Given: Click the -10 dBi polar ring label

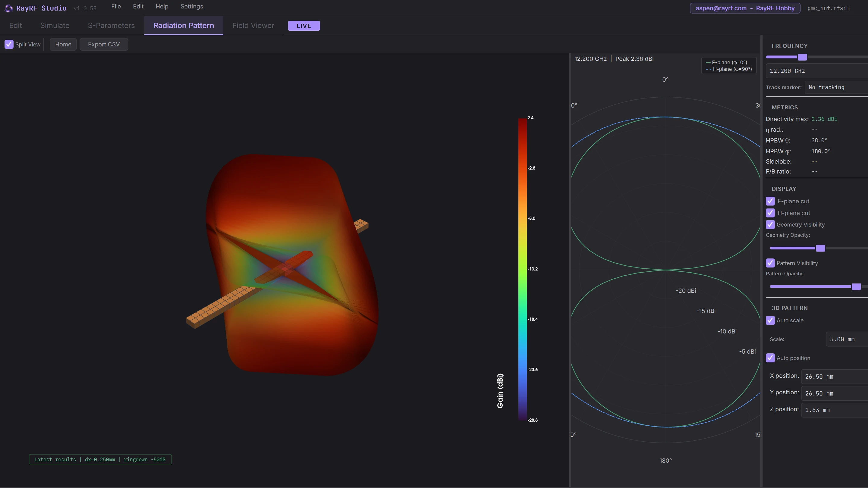Looking at the screenshot, I should (x=727, y=331).
